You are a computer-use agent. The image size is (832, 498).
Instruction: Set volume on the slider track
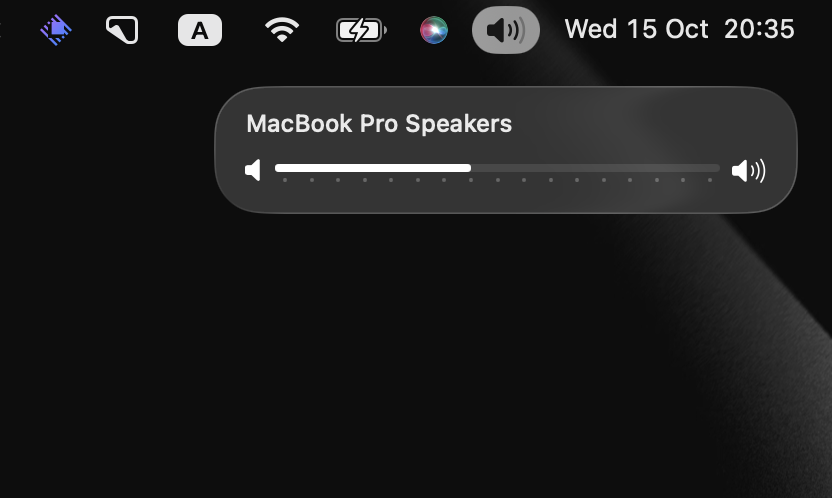click(x=497, y=168)
